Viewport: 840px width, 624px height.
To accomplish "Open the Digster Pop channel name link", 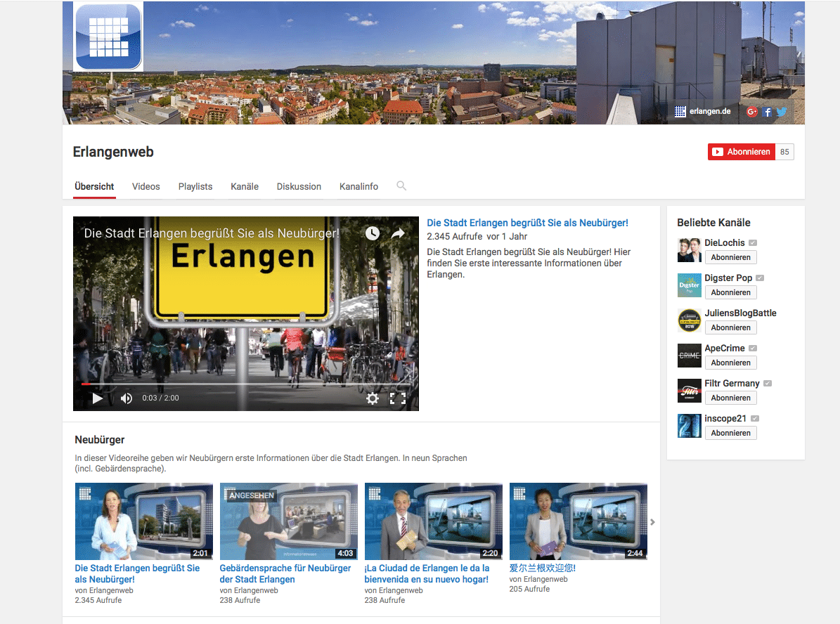I will click(728, 278).
